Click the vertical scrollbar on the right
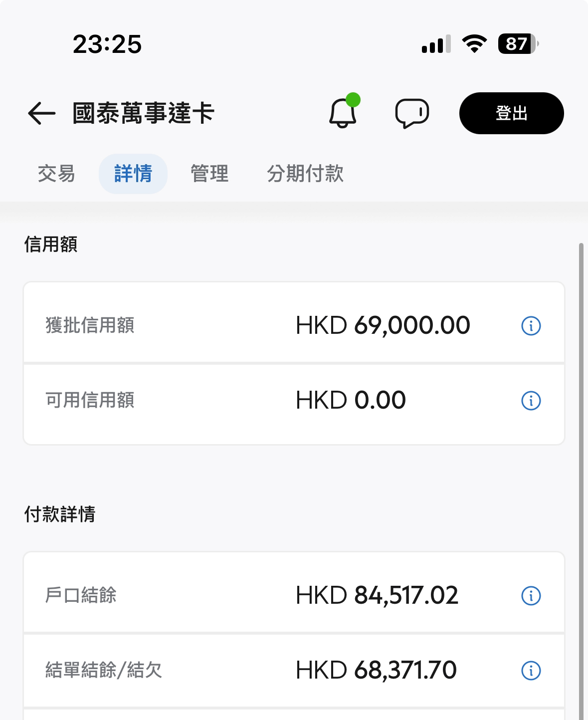 click(x=581, y=481)
